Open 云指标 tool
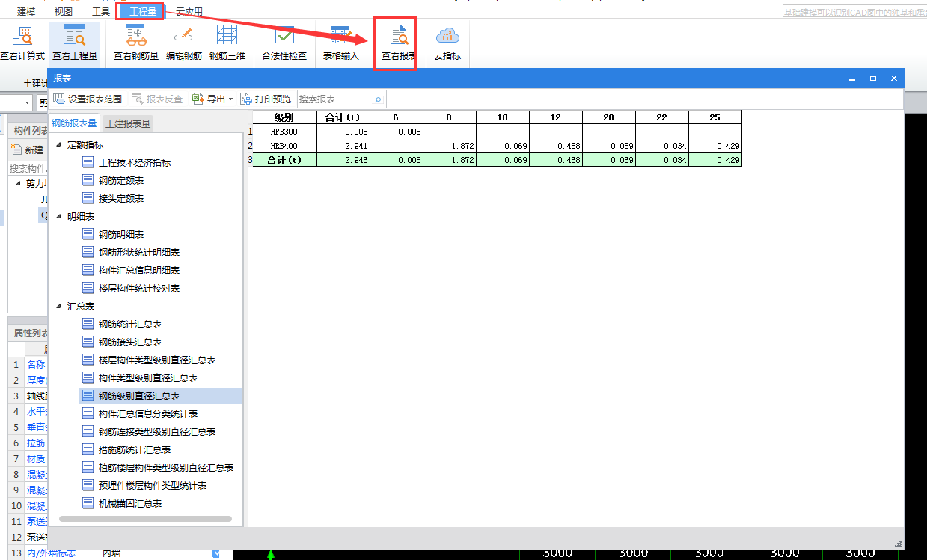Screen dimensions: 927x560 (x=447, y=43)
